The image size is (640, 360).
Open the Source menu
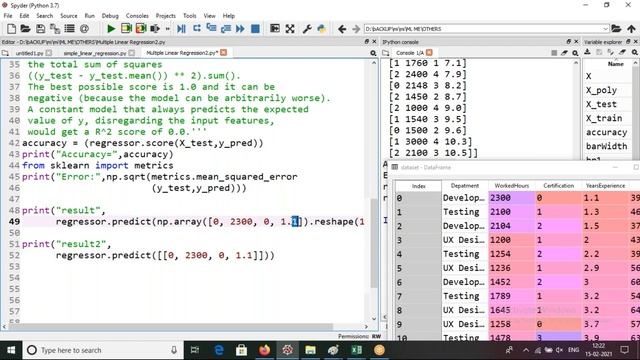click(x=69, y=16)
